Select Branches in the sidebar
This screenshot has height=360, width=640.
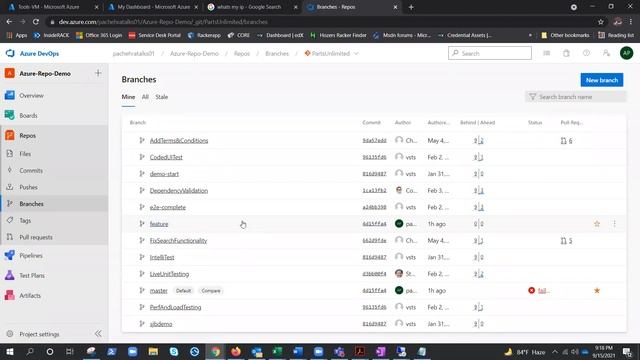31,204
